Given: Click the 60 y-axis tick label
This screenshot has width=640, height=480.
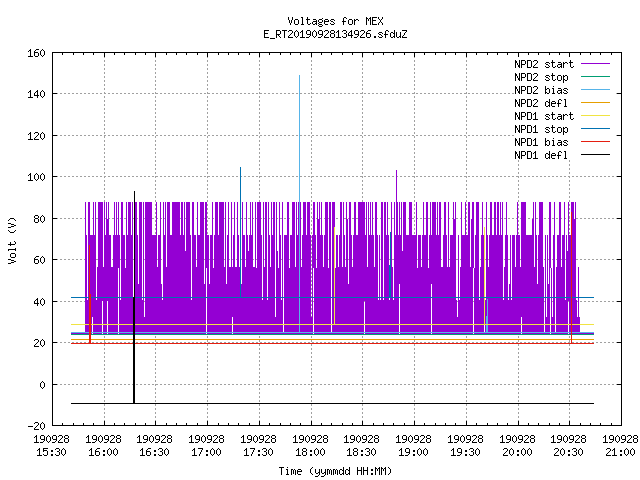Looking at the screenshot, I should tap(39, 260).
